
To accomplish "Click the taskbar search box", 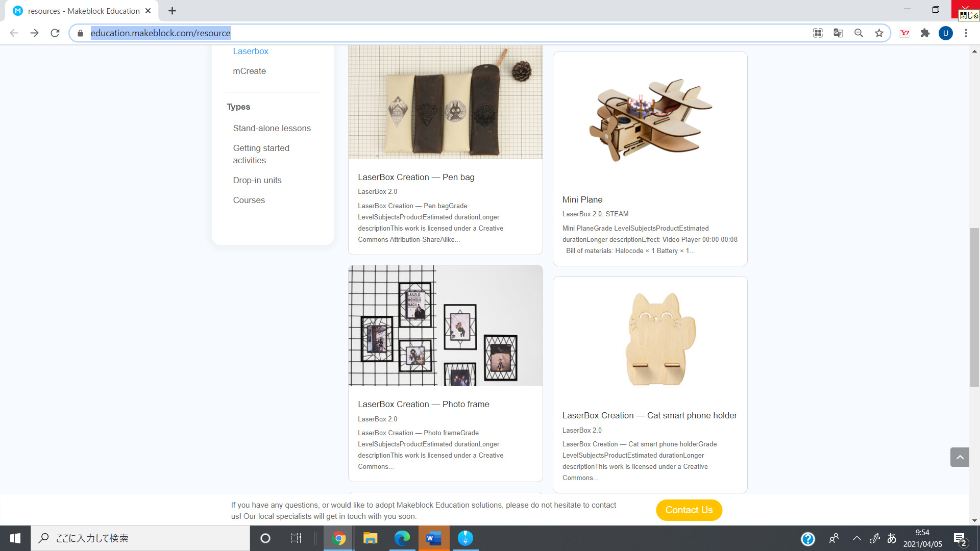I will 140,538.
